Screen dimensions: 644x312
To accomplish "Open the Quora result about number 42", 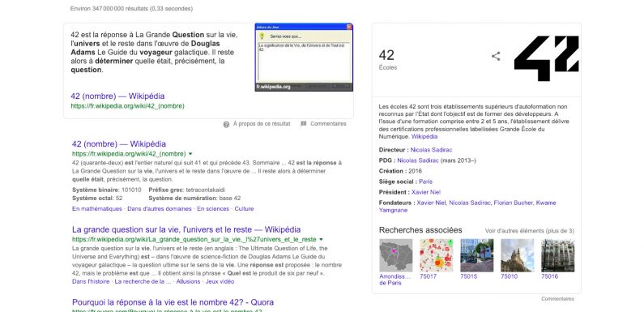I will coord(173,302).
